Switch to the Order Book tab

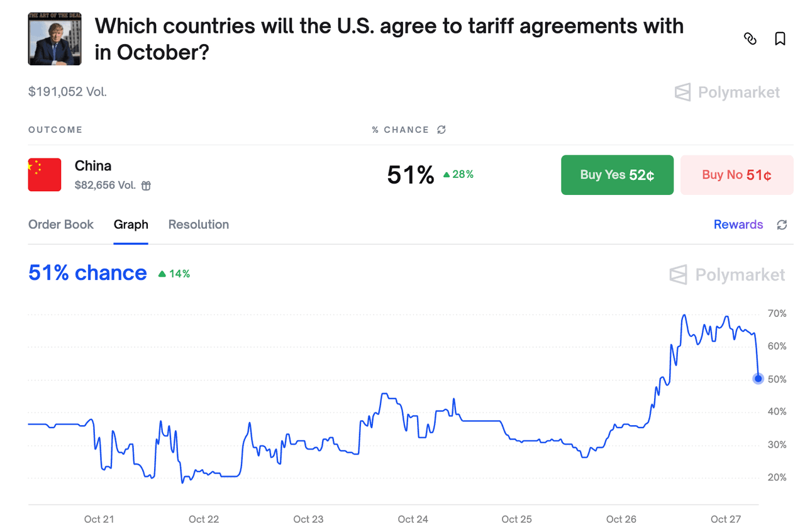[x=61, y=224]
